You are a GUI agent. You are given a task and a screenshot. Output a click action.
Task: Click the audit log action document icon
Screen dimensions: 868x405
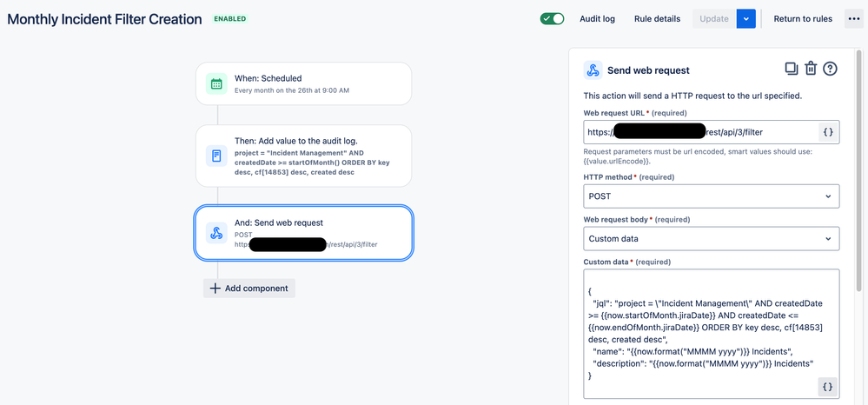click(x=216, y=156)
